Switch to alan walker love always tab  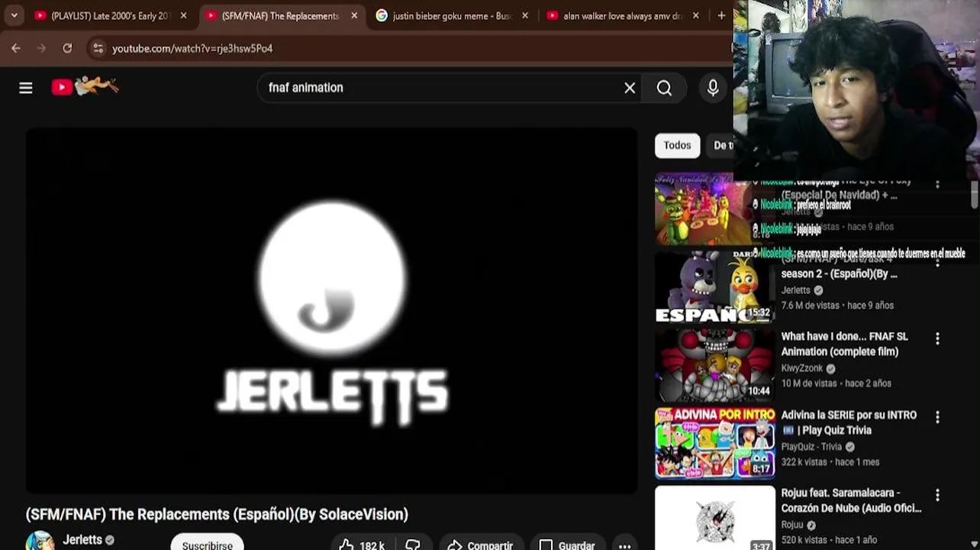tap(623, 15)
